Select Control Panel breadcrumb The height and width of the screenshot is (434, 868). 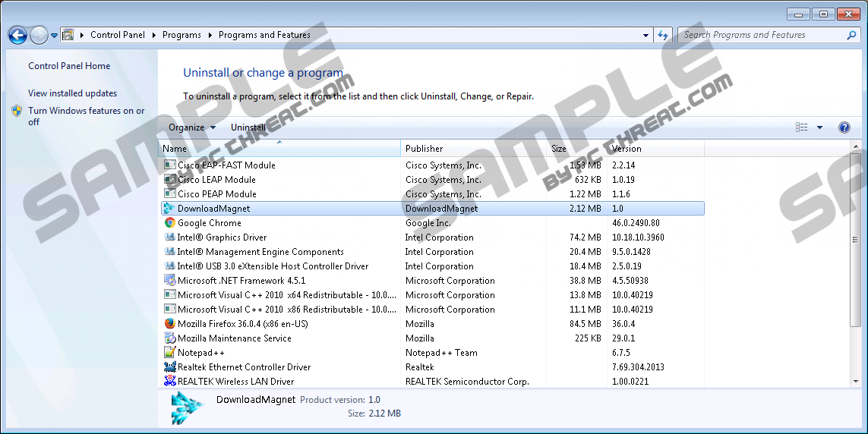[x=118, y=35]
